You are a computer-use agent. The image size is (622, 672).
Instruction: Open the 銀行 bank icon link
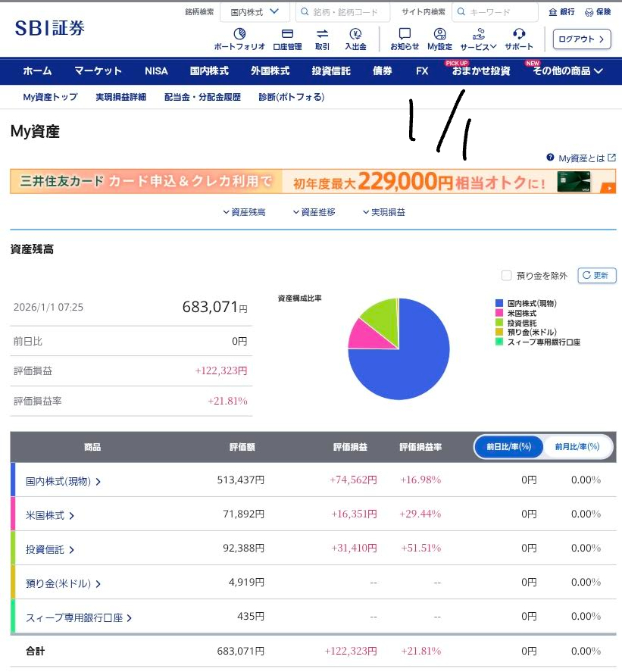coord(561,12)
